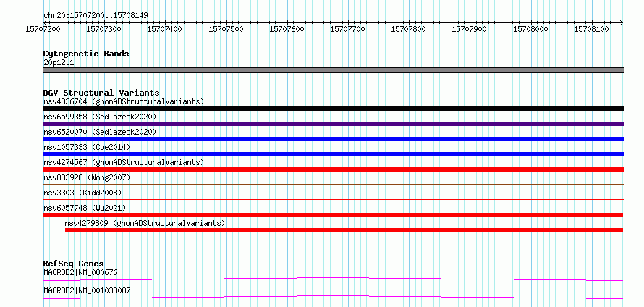Open variant nsv6599358 Sedlazeck2020 label
The width and height of the screenshot is (644, 307).
tap(100, 117)
